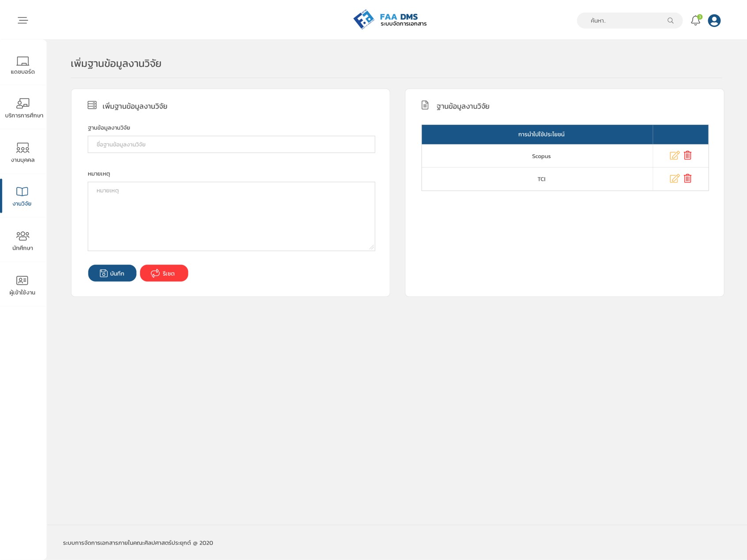The width and height of the screenshot is (747, 560).
Task: Edit the TCI database entry
Action: click(674, 178)
